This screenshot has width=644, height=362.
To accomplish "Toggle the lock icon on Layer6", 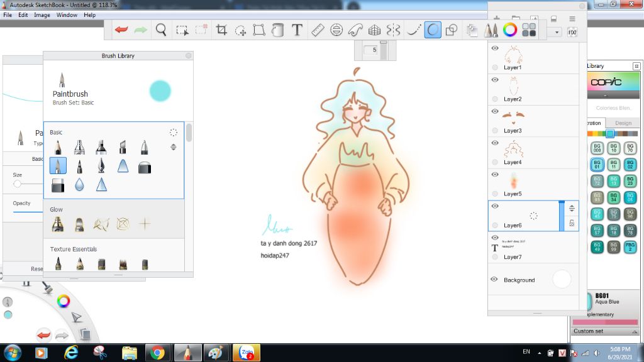I will [x=572, y=223].
